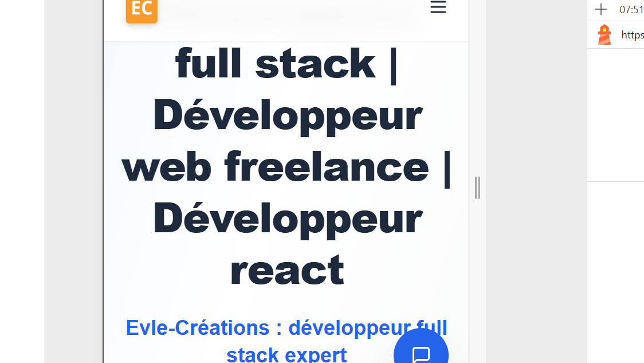Open the hamburger navigation menu
The width and height of the screenshot is (644, 363).
tap(438, 7)
